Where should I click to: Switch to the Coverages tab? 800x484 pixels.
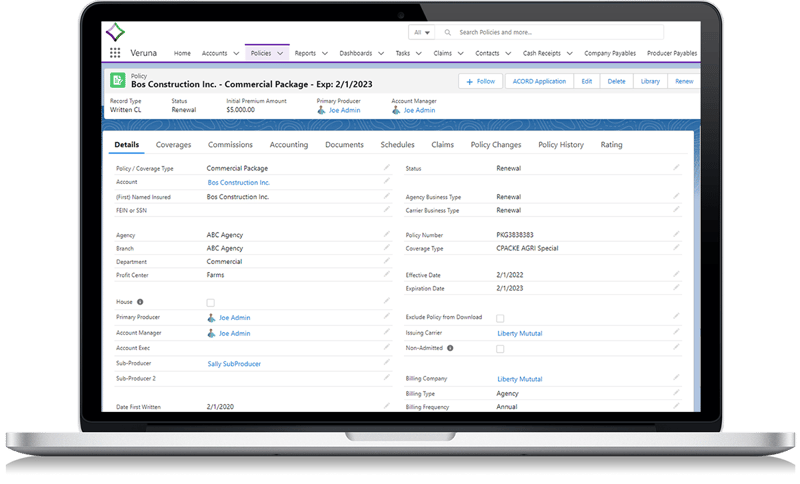click(173, 145)
